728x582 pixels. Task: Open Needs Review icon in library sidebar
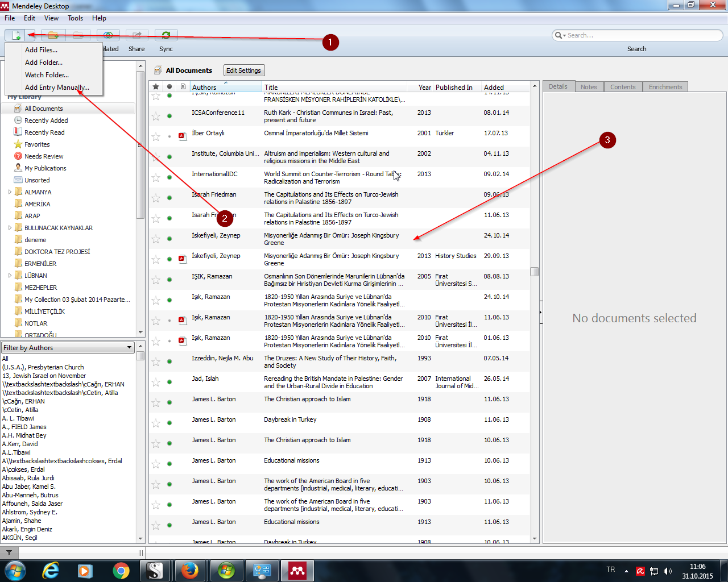pyautogui.click(x=18, y=156)
